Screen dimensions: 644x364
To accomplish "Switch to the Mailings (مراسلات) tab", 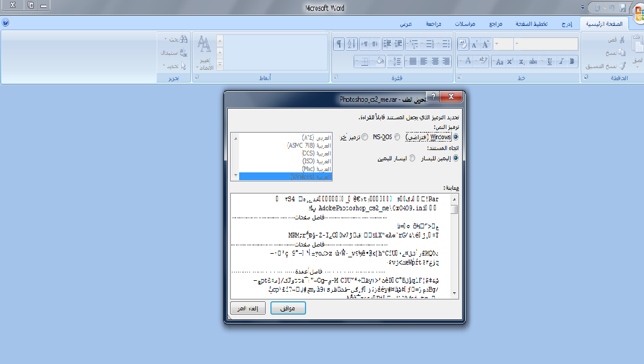I will pos(465,24).
